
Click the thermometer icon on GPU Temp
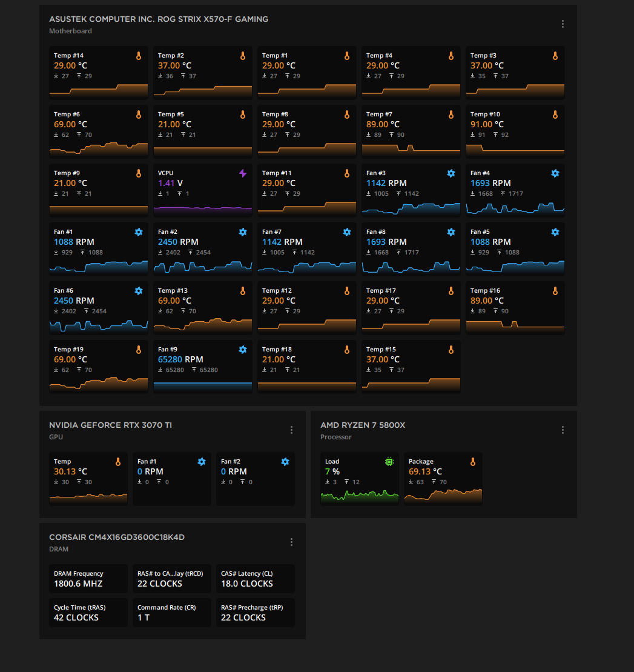click(118, 462)
